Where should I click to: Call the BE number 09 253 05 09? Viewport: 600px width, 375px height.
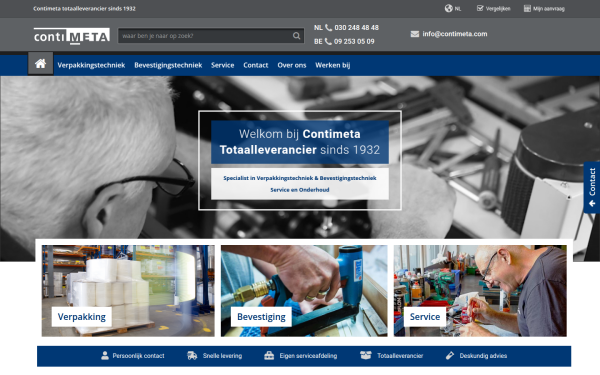(x=354, y=41)
